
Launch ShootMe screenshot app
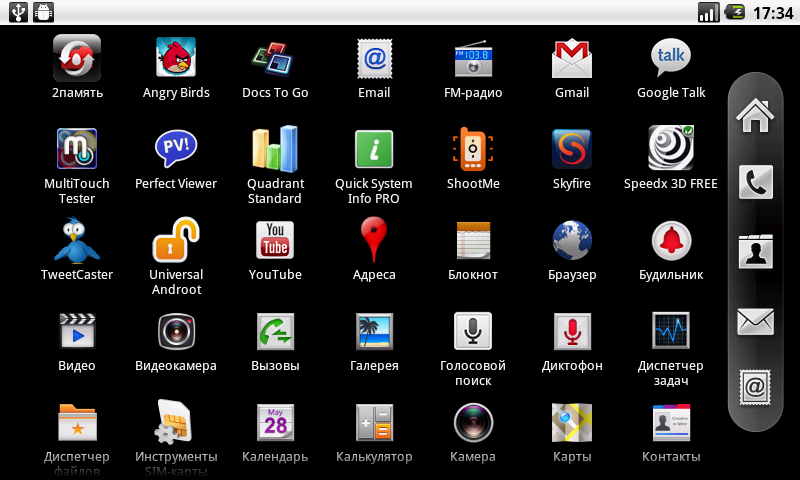point(473,148)
